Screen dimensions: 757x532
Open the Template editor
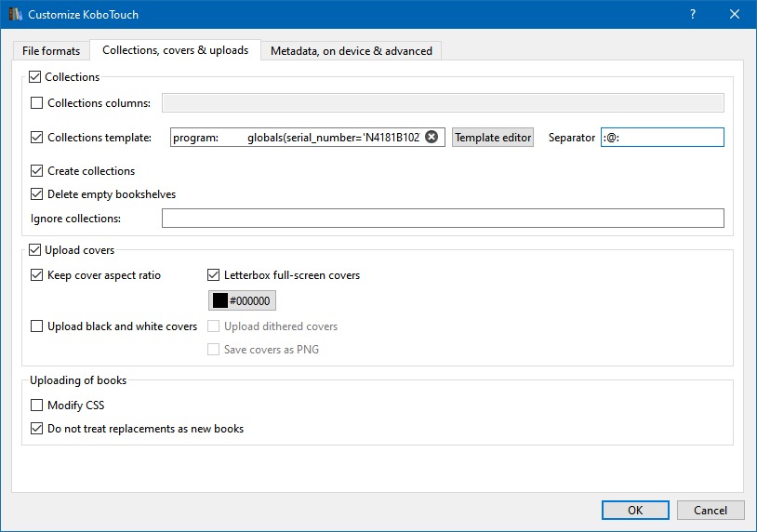[493, 138]
